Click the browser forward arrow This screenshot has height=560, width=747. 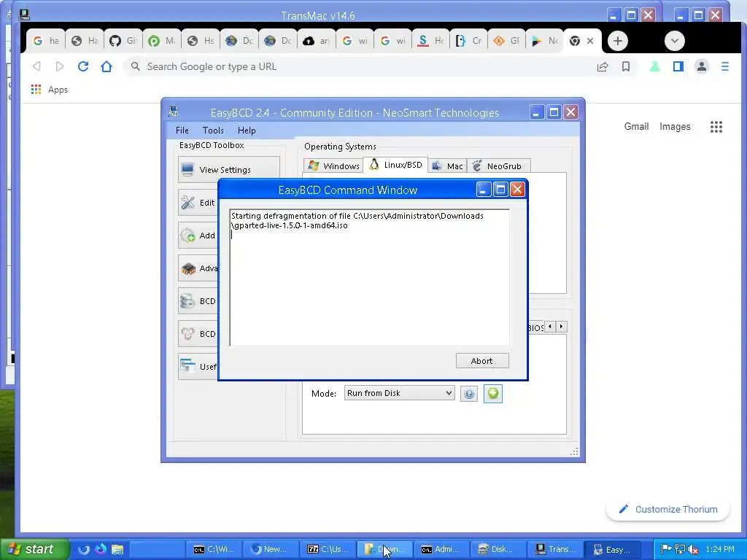60,66
